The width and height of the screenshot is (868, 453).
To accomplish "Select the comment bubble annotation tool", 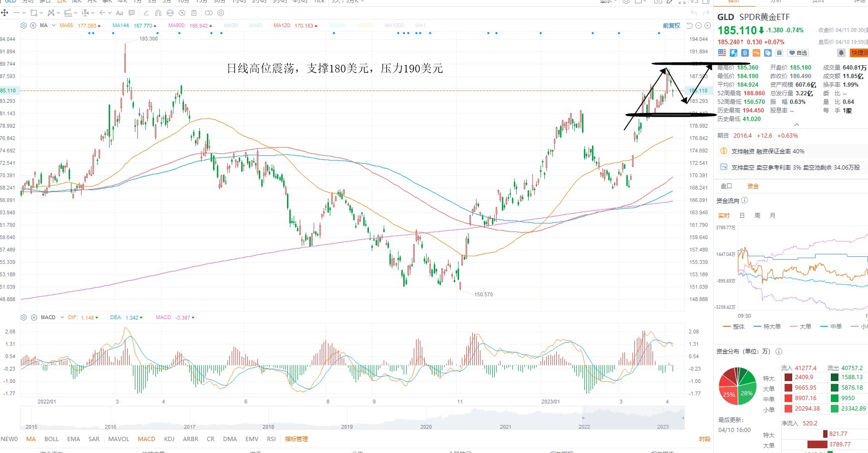I will click(x=132, y=13).
